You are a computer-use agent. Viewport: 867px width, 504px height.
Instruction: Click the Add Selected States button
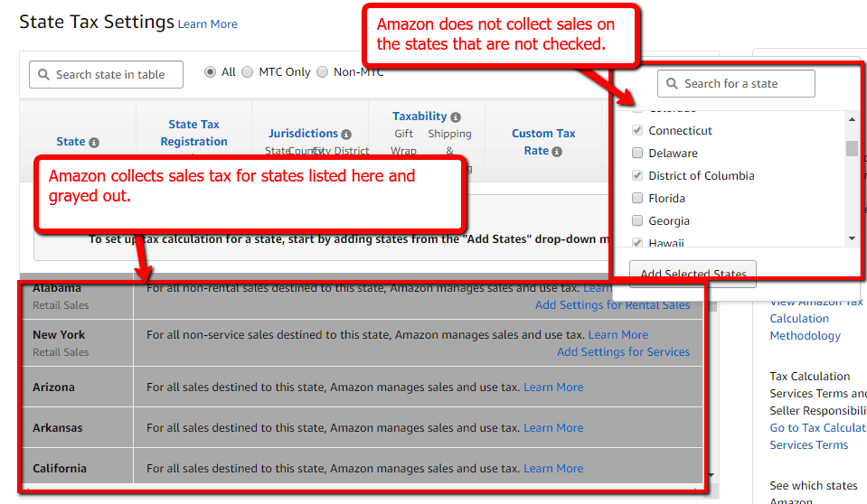(693, 274)
